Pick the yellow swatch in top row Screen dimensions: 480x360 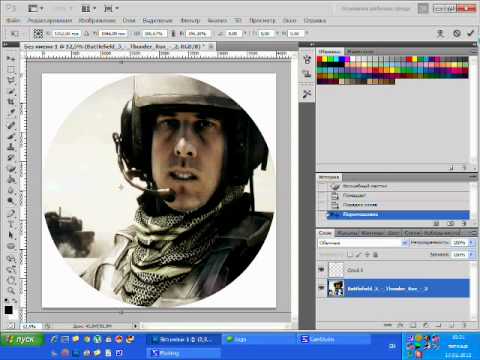tap(324, 59)
